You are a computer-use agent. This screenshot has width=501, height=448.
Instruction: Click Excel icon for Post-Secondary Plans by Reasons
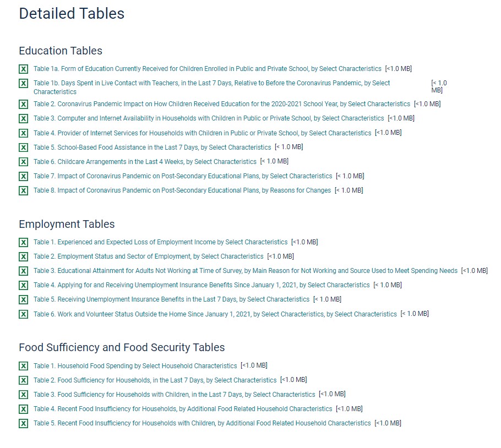point(24,191)
